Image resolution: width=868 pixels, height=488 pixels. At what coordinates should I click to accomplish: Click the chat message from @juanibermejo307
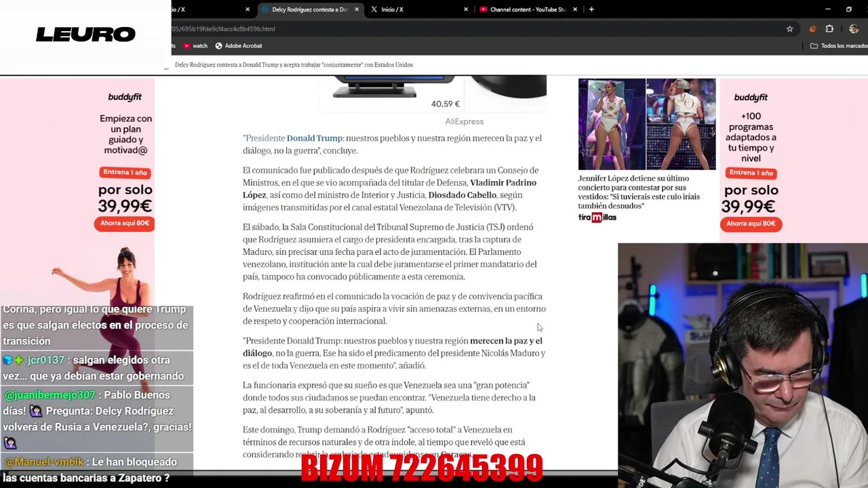tap(97, 419)
